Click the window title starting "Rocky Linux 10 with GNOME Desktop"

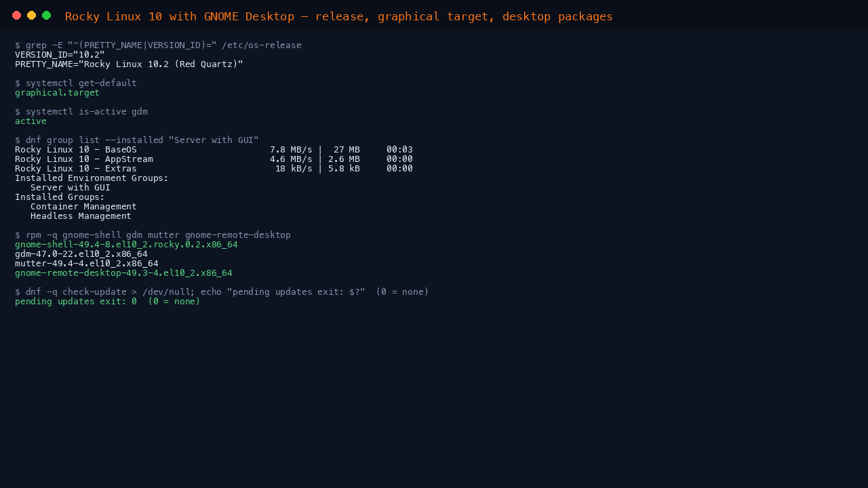pos(339,16)
